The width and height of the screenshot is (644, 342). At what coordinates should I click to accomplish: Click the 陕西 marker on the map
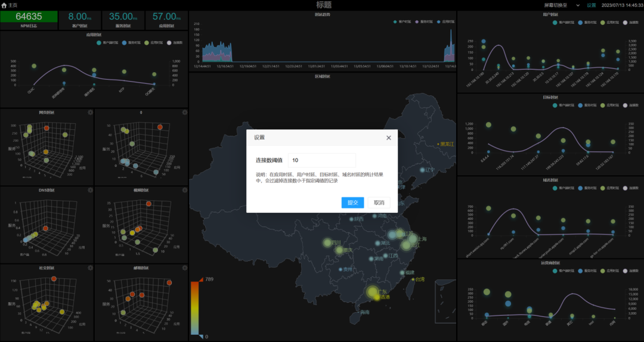point(352,219)
